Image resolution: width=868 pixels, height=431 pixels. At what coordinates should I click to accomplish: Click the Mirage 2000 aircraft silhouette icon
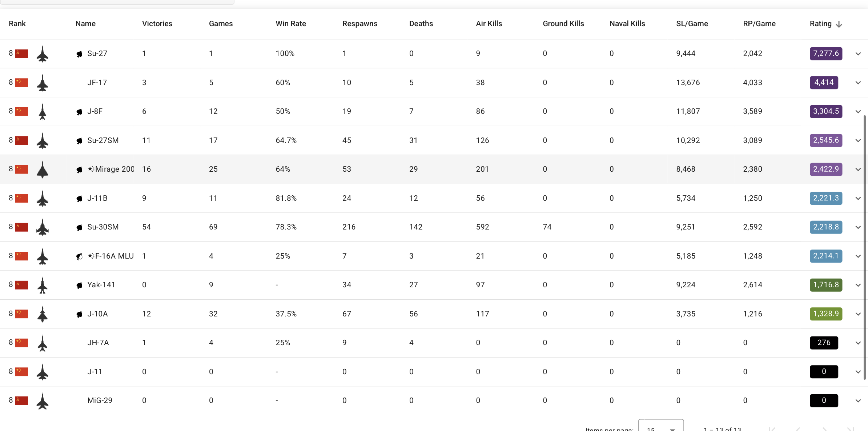click(43, 169)
